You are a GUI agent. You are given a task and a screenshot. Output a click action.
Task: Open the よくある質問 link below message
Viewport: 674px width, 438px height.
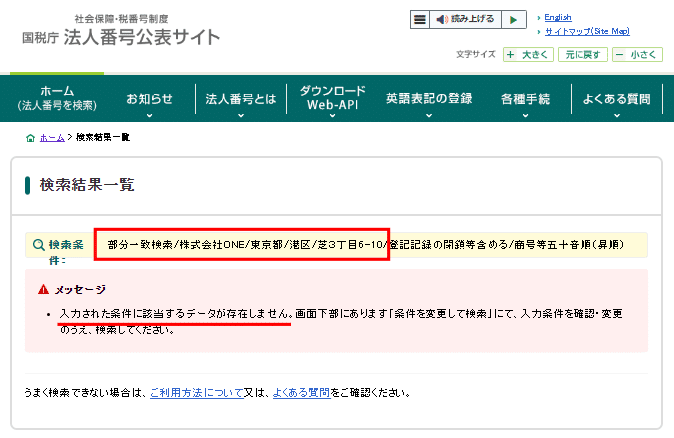(x=301, y=393)
